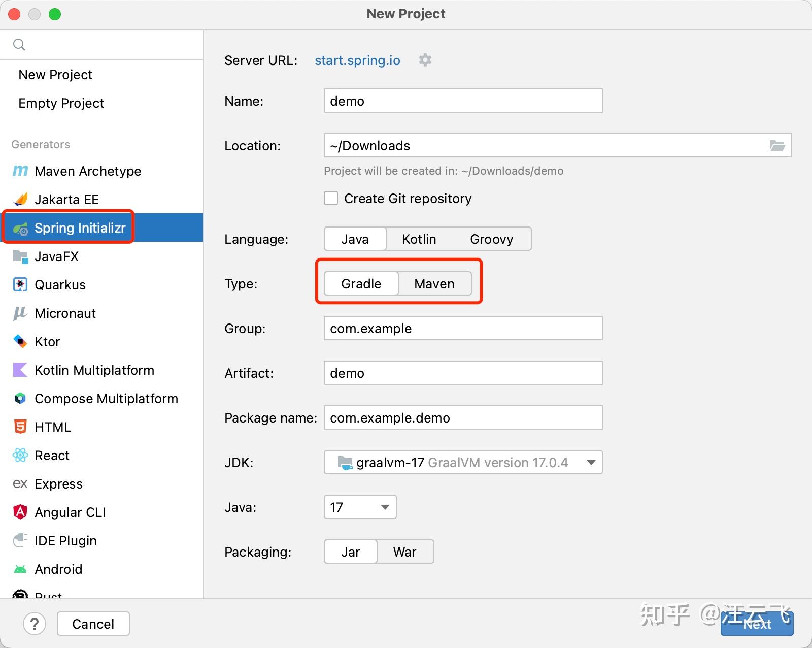Viewport: 812px width, 648px height.
Task: Click the Cancel button
Action: click(93, 624)
